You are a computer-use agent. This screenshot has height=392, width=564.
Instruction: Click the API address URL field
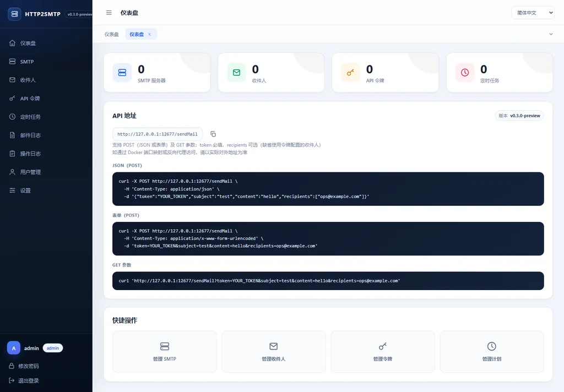(157, 134)
